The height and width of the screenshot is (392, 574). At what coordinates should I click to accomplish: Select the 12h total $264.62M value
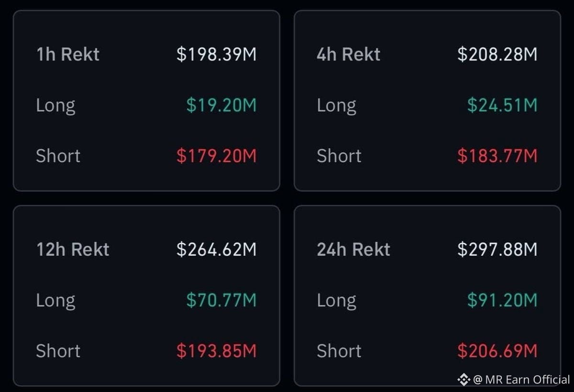coord(217,249)
